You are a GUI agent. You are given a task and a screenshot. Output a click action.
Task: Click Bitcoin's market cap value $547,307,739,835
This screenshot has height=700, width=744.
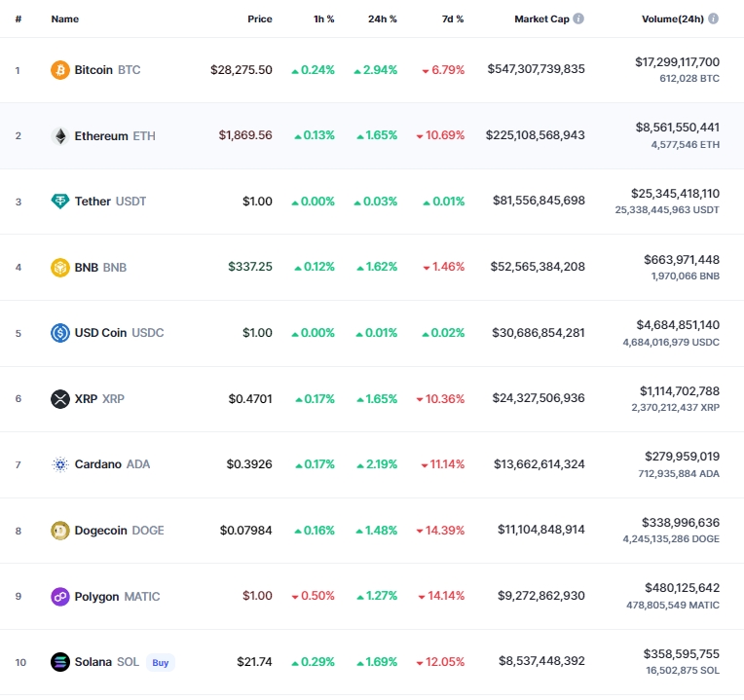click(x=537, y=69)
